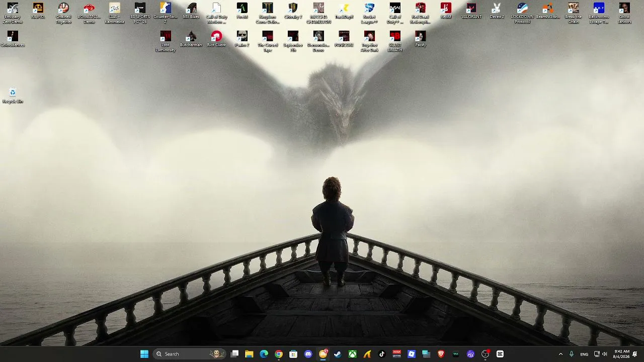
Task: Open File Explorer from the taskbar
Action: click(249, 354)
